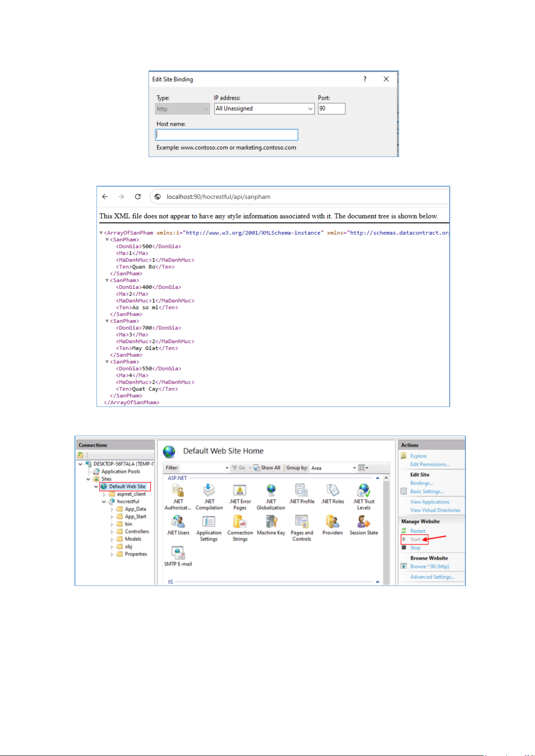Select the .NET Trust Levels icon

point(364,490)
